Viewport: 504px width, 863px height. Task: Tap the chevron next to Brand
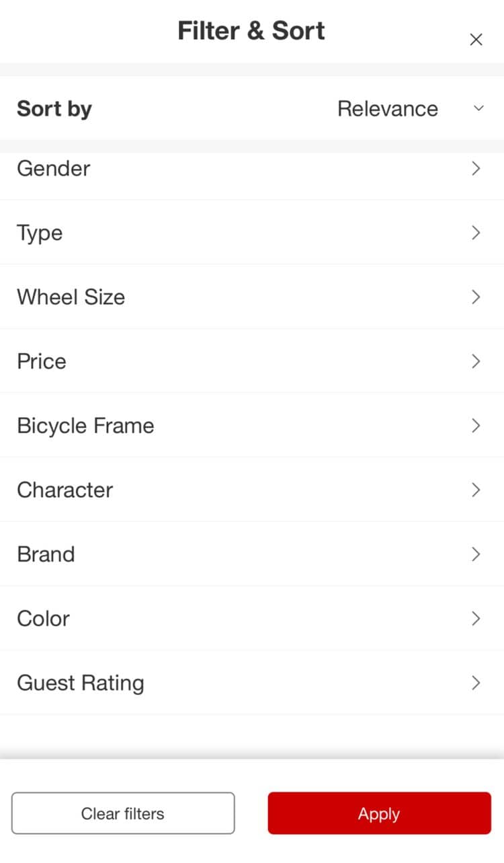(x=476, y=554)
